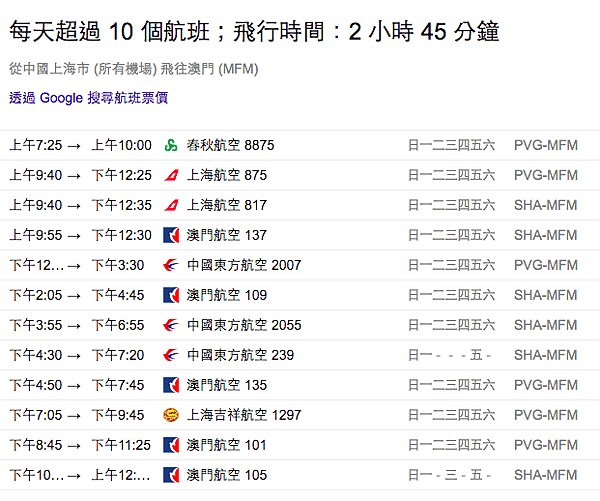Viewport: 600px width, 501px height.
Task: Click arrival time 上午10:00
Action: [x=122, y=145]
